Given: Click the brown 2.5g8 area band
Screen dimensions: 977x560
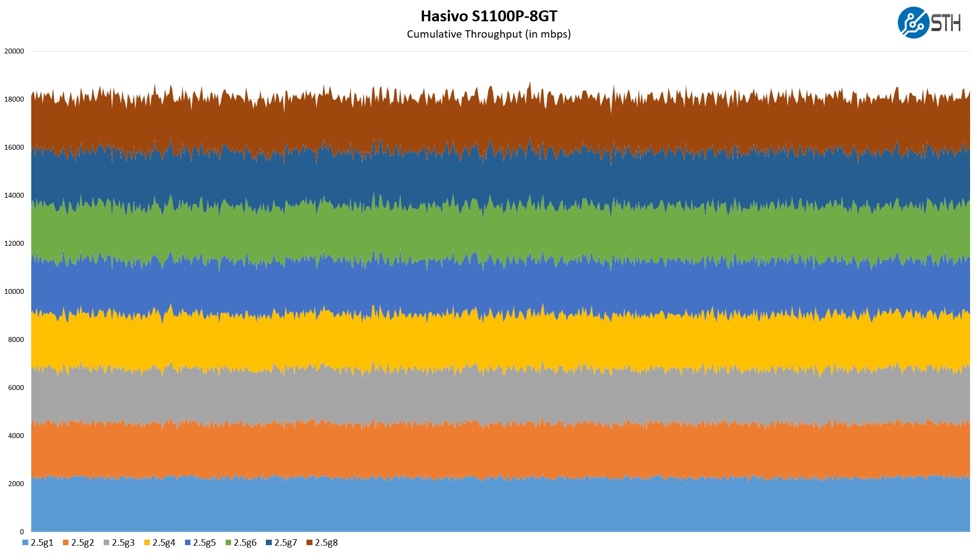Looking at the screenshot, I should pyautogui.click(x=496, y=124).
